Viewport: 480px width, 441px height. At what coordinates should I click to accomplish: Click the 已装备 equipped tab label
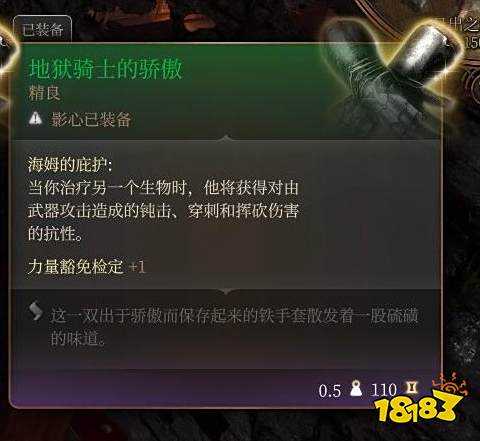tap(42, 30)
